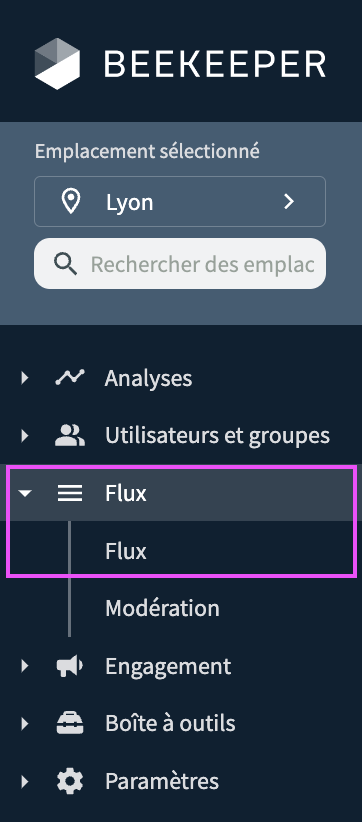Image resolution: width=362 pixels, height=822 pixels.
Task: Click the location pin icon next to Lyon
Action: (71, 202)
